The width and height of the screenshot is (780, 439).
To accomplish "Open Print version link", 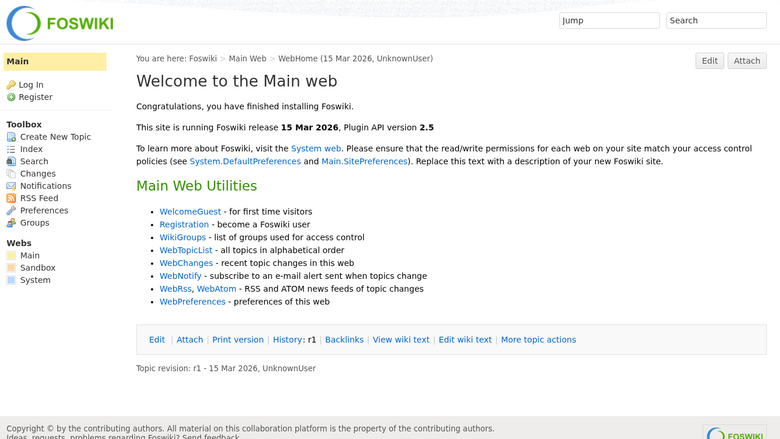I will (238, 340).
